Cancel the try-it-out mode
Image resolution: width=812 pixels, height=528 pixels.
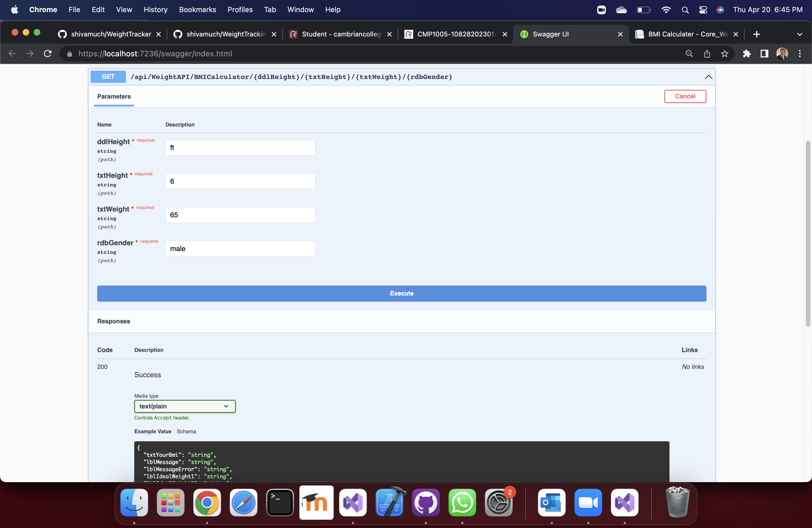click(685, 96)
